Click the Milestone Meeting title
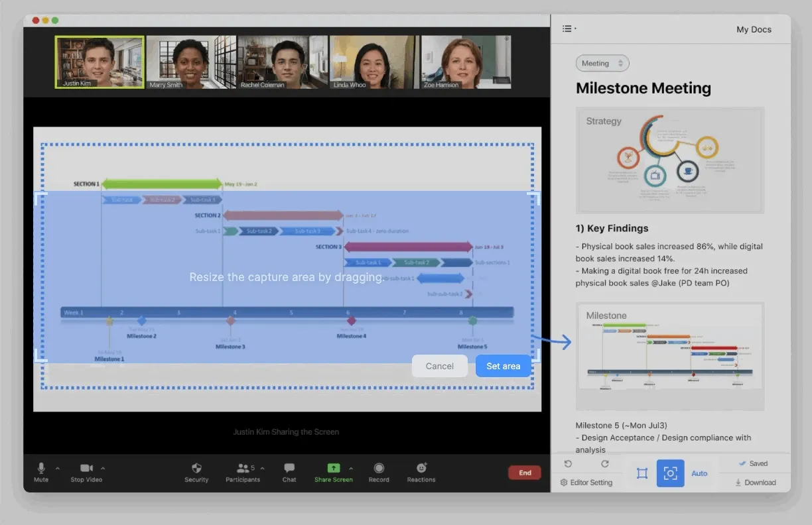The width and height of the screenshot is (812, 525). point(643,88)
